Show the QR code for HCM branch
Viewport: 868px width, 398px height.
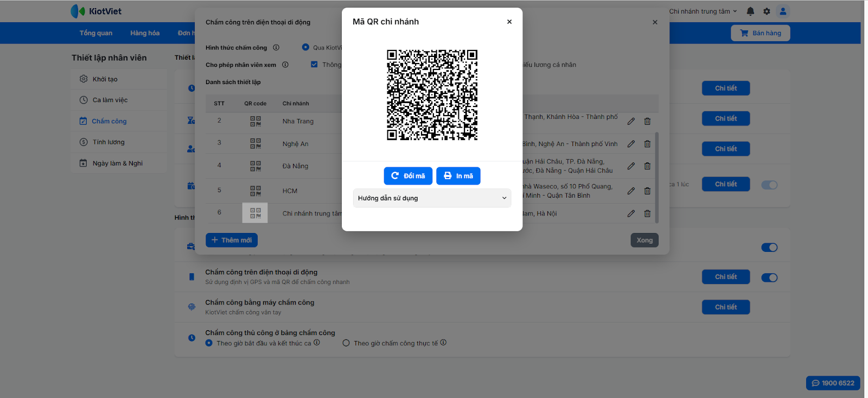(x=256, y=191)
